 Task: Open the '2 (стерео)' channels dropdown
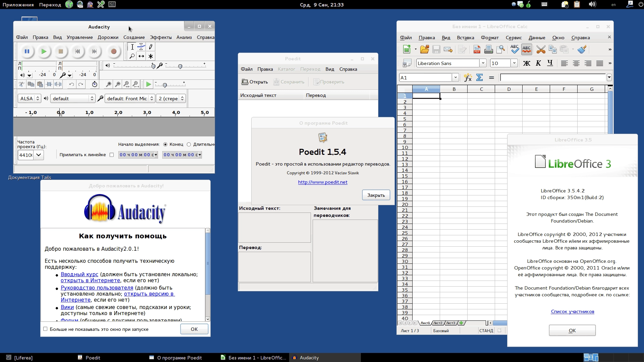click(x=171, y=99)
